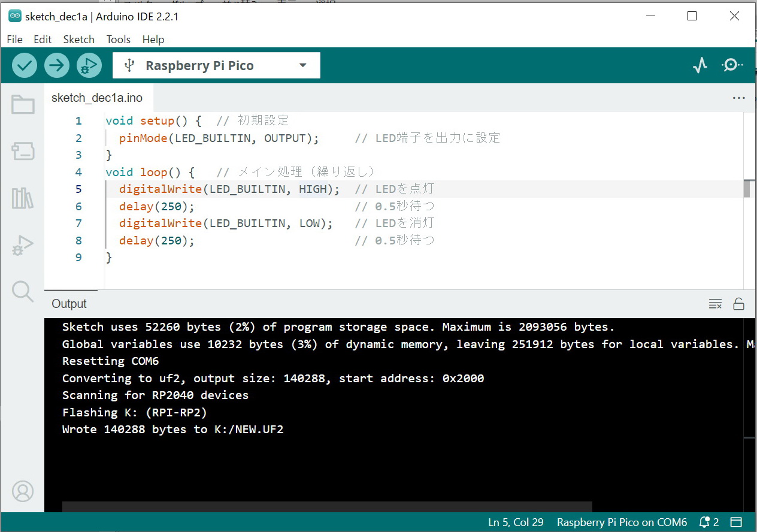Click 'Converting to uf2' output line
757x532 pixels.
click(273, 379)
